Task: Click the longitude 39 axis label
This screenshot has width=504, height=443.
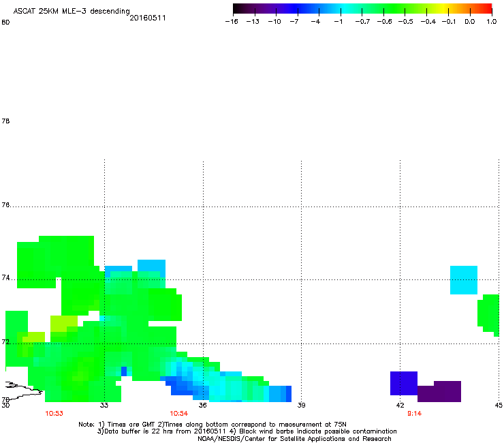Action: coord(301,405)
